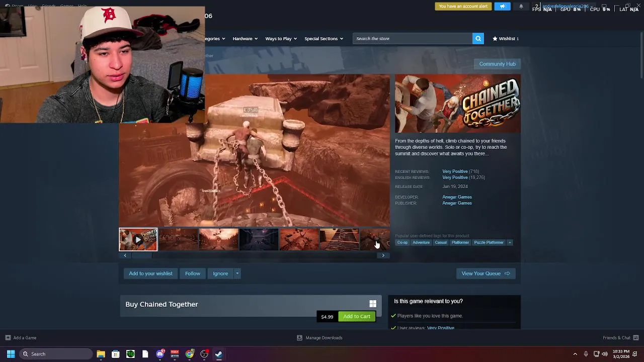Screen dimensions: 644x362
Task: Launch File Explorer from the taskbar
Action: pyautogui.click(x=101, y=354)
